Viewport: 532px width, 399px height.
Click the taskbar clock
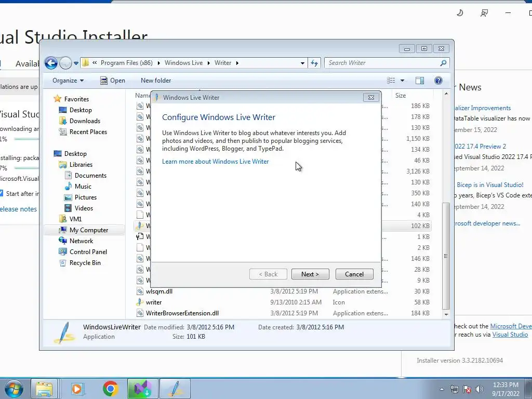tap(506, 389)
